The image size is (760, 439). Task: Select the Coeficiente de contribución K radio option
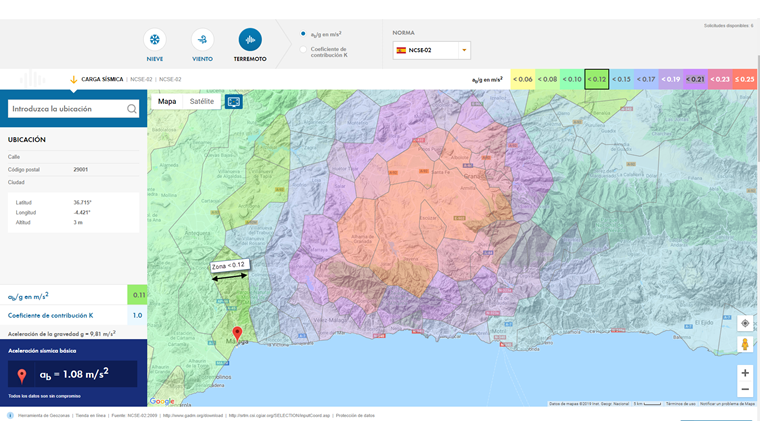[303, 49]
